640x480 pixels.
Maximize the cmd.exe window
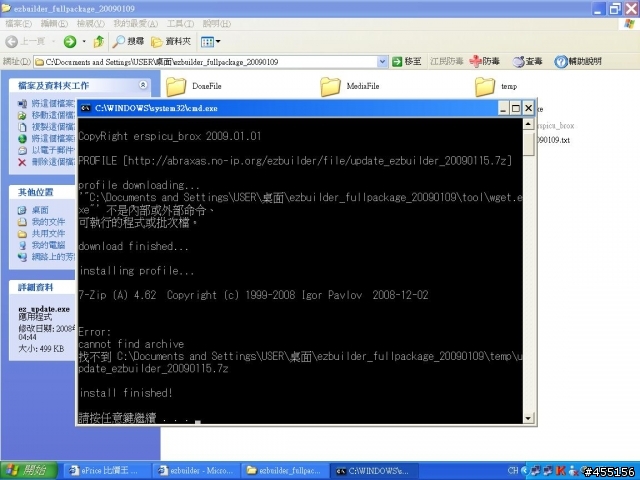tap(516, 108)
